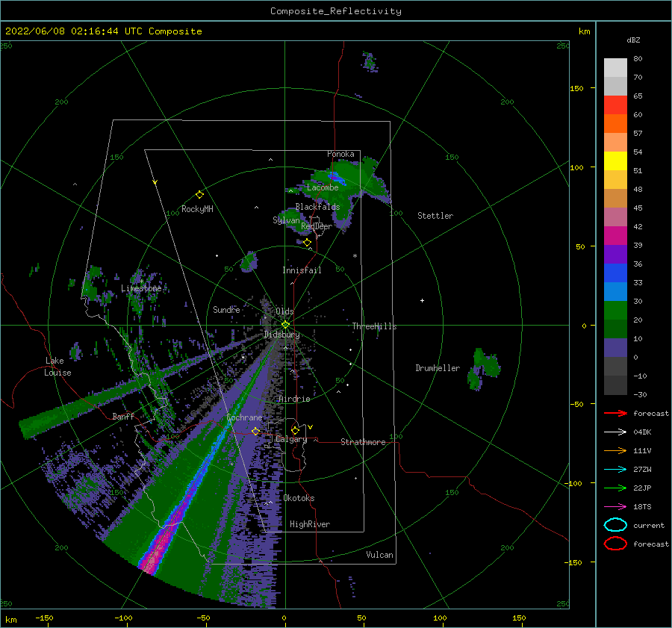Image resolution: width=672 pixels, height=628 pixels.
Task: Click the Drumheller label
Action: tap(438, 368)
